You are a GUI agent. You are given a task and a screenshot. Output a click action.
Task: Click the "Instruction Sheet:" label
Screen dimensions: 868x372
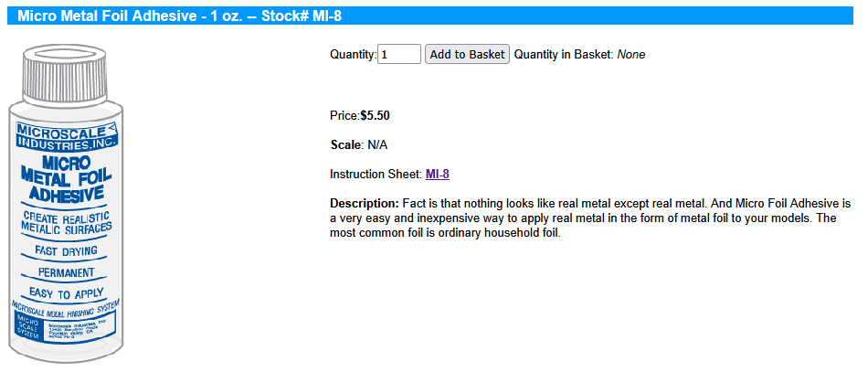click(x=376, y=174)
